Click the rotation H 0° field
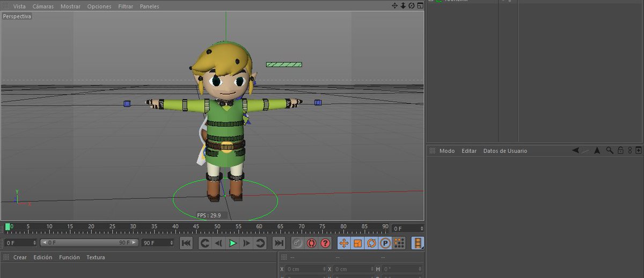The width and height of the screenshot is (644, 278). [402, 269]
